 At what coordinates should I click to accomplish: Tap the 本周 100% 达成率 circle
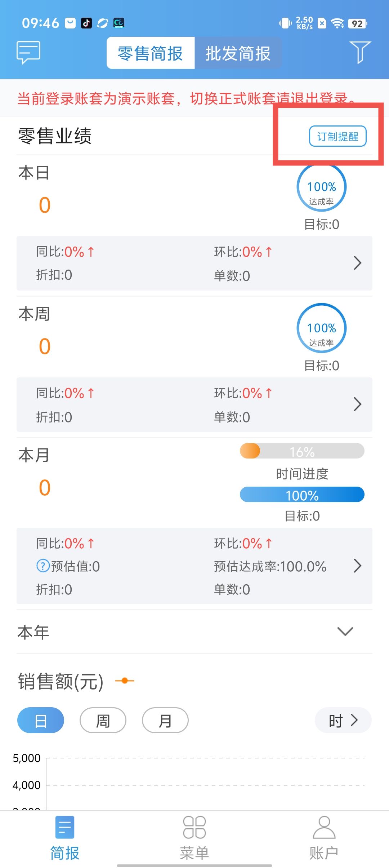tap(321, 328)
